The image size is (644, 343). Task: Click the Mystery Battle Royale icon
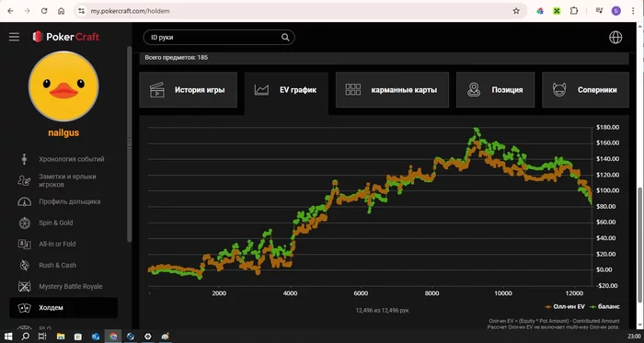24,286
